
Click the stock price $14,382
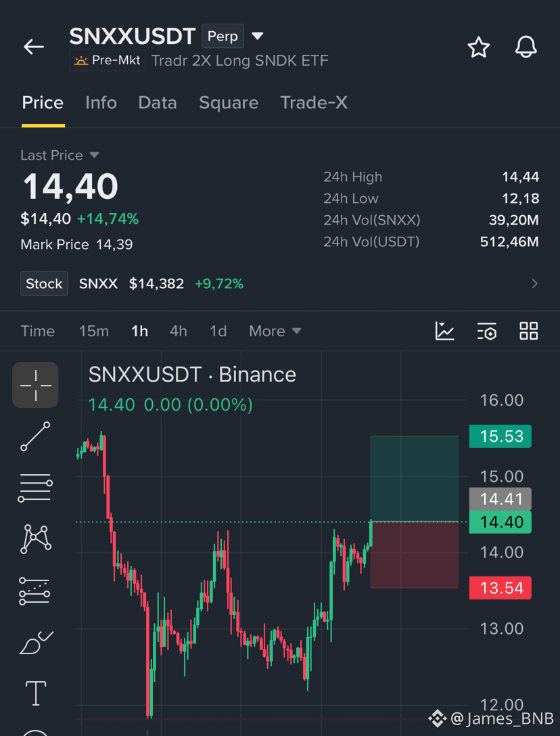coord(157,283)
